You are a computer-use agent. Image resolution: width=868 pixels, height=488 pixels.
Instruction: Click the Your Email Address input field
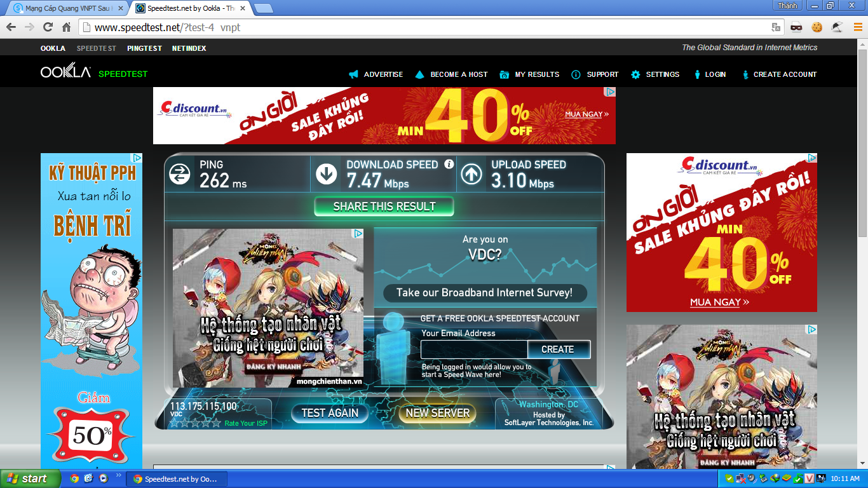(474, 349)
